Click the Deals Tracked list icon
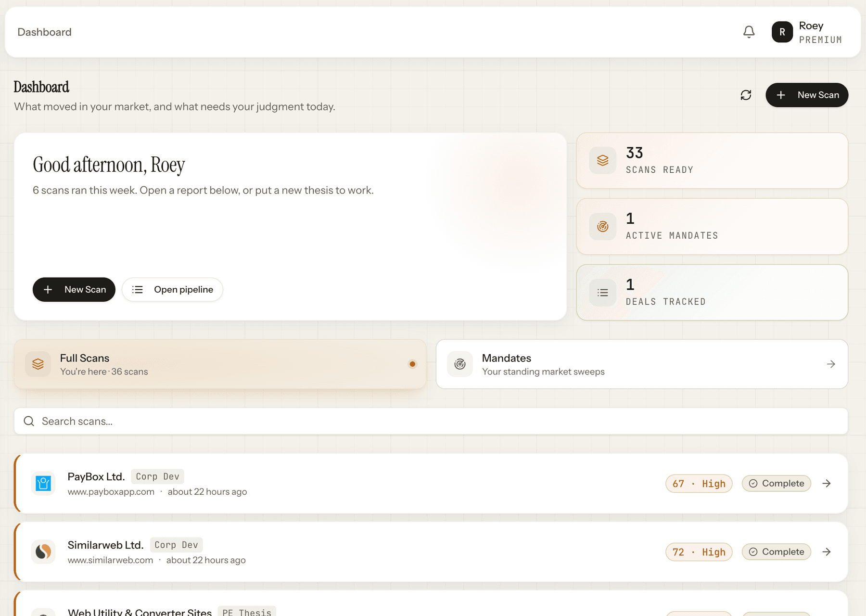 tap(603, 293)
